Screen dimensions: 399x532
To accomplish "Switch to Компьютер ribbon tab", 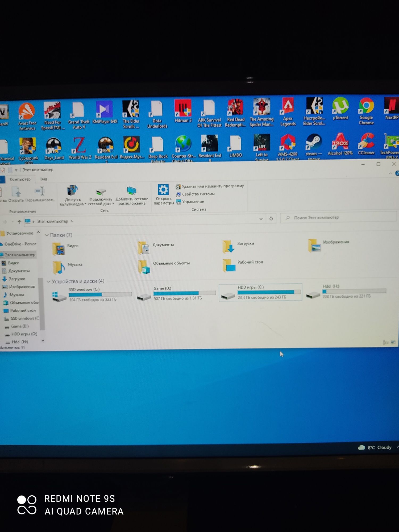I will (20, 179).
